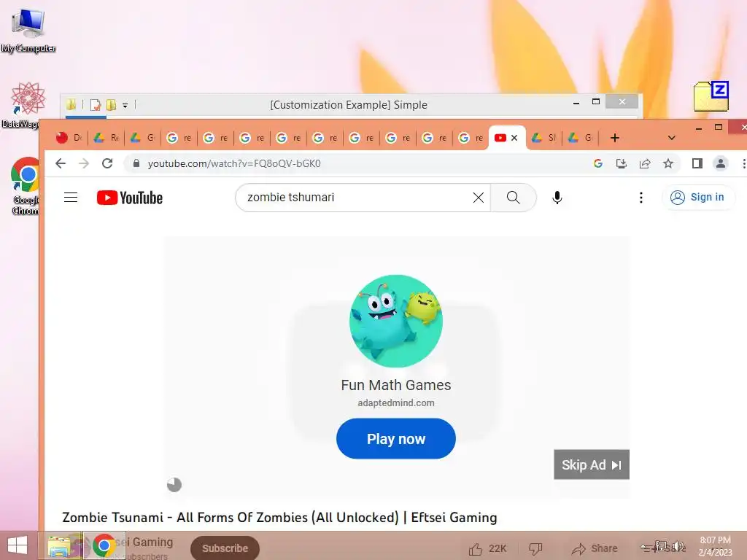
Task: Expand the quick access dropdown in the Customization Example window
Action: pos(125,105)
